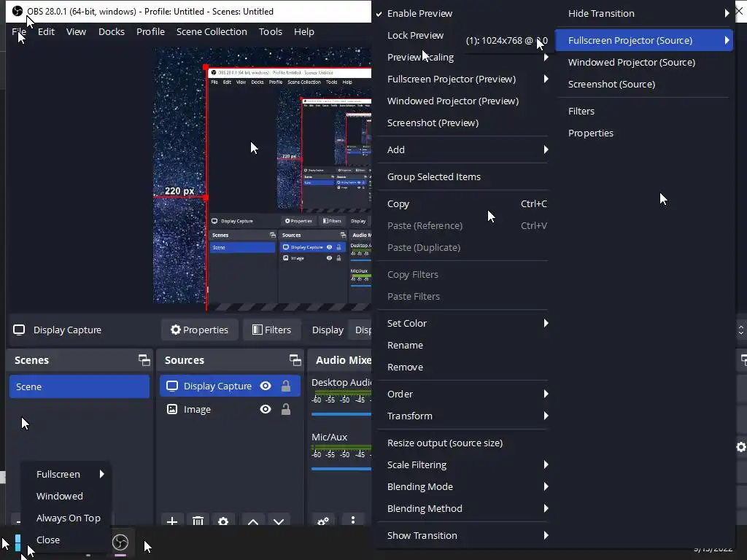The height and width of the screenshot is (560, 747).
Task: Open the Help menu
Action: [x=304, y=31]
